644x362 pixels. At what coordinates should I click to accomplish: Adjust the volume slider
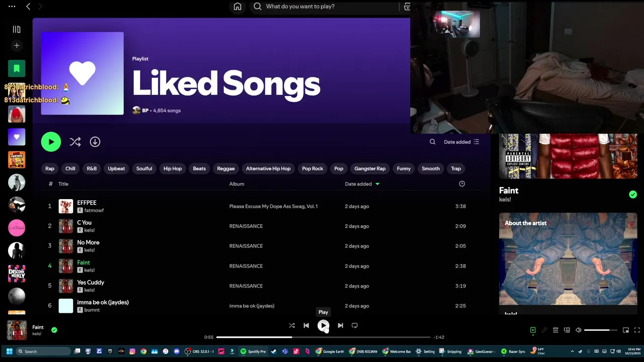[600, 330]
